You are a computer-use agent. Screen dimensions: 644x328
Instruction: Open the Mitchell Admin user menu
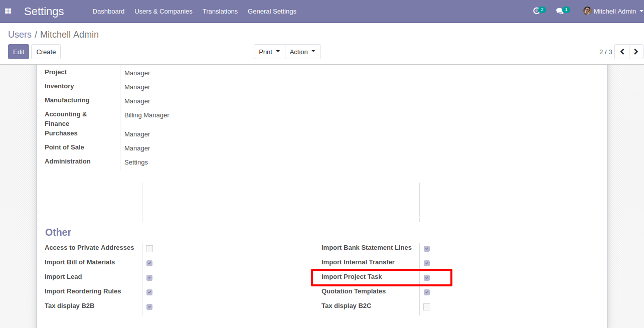[613, 11]
